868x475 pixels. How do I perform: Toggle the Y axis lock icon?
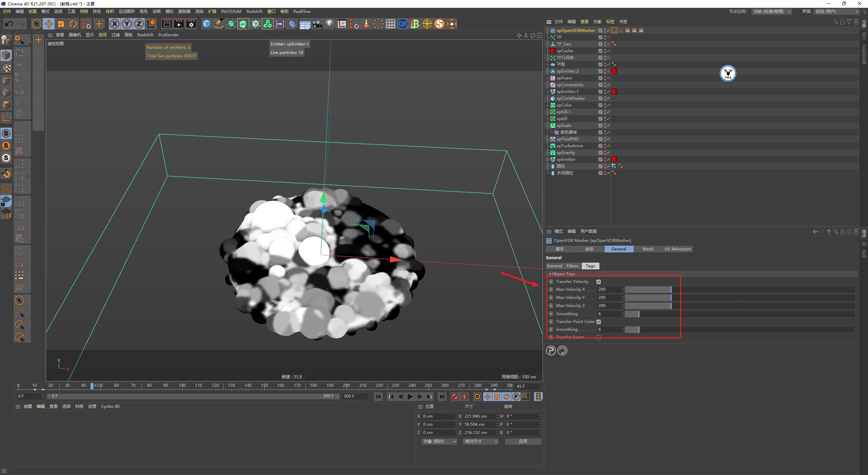click(127, 24)
